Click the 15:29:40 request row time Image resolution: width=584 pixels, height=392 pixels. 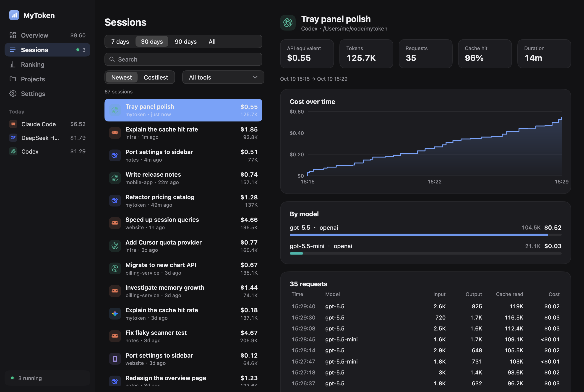point(303,306)
